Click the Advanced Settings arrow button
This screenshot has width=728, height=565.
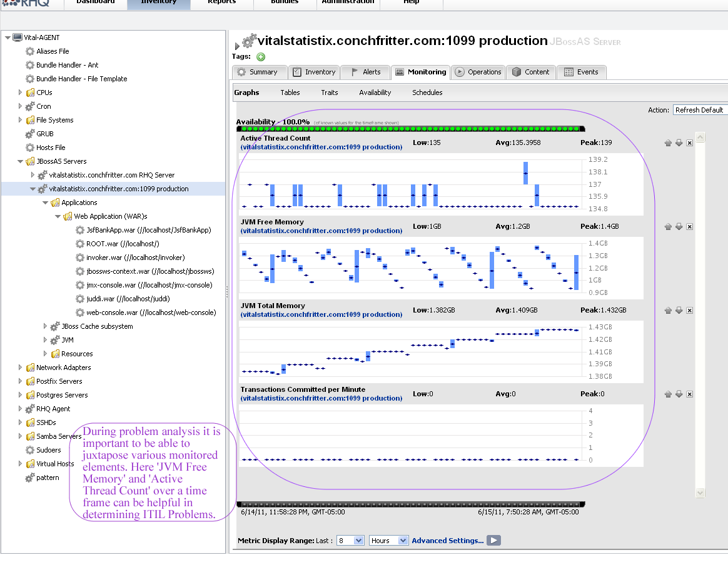coord(493,541)
